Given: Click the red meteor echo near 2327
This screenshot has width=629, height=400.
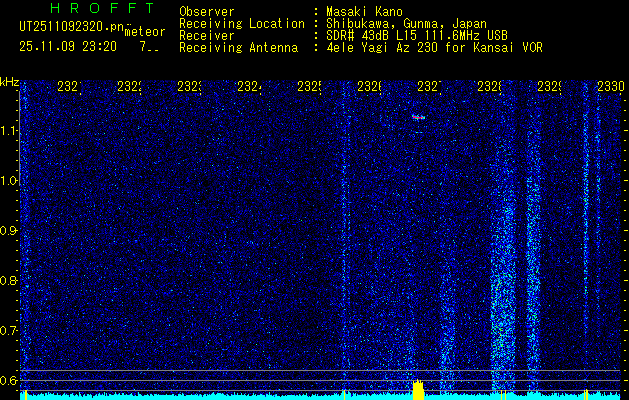Looking at the screenshot, I should click(418, 117).
